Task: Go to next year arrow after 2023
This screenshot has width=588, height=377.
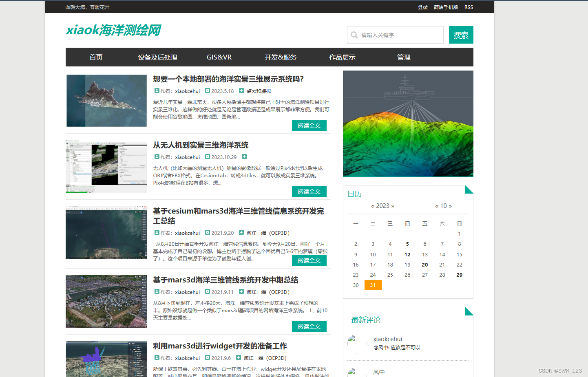Action: (392, 206)
